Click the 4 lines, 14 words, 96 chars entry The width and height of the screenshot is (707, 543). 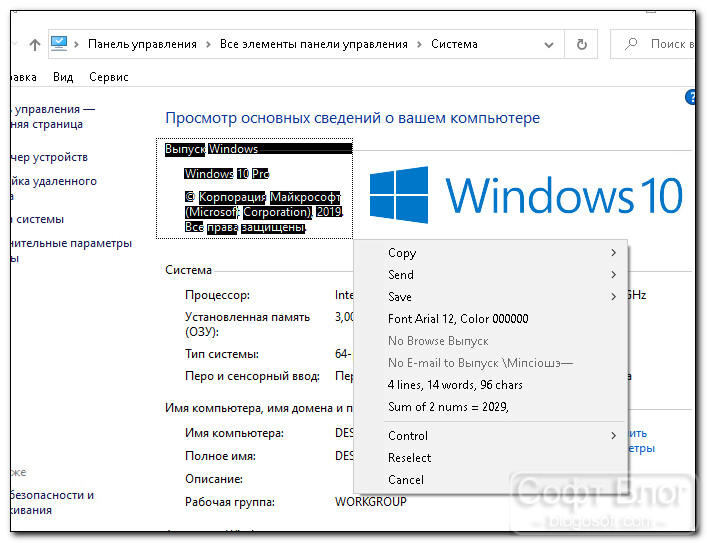[x=491, y=385]
